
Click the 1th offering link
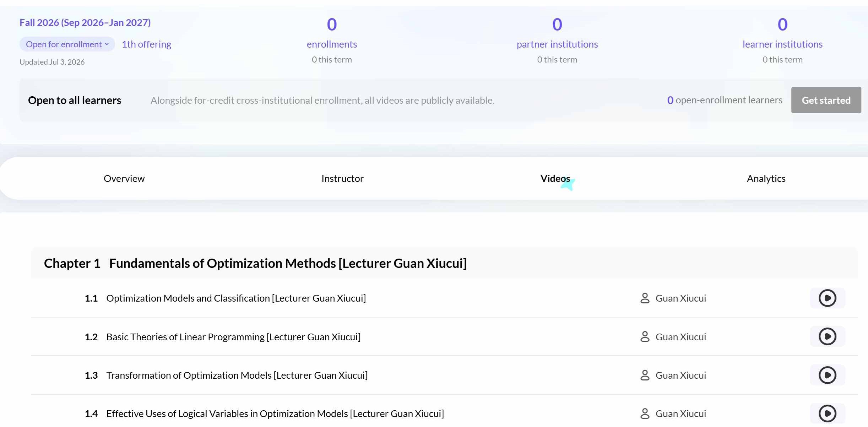tap(147, 44)
